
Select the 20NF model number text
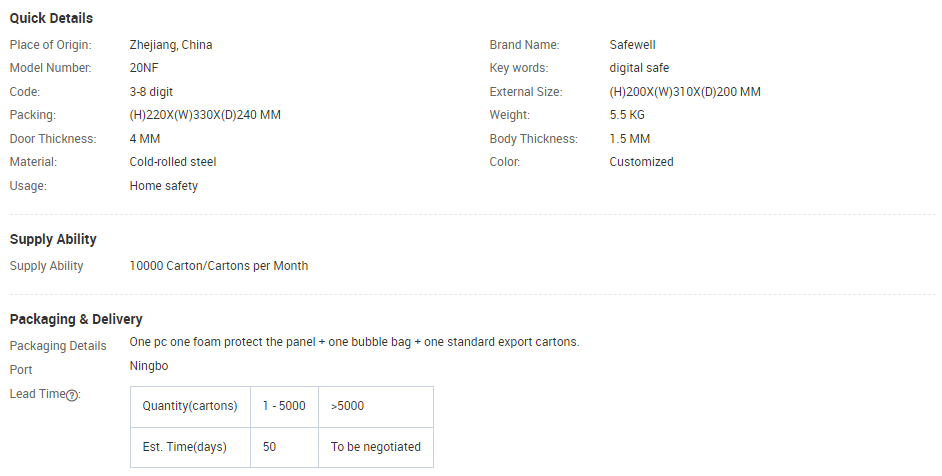pyautogui.click(x=144, y=68)
